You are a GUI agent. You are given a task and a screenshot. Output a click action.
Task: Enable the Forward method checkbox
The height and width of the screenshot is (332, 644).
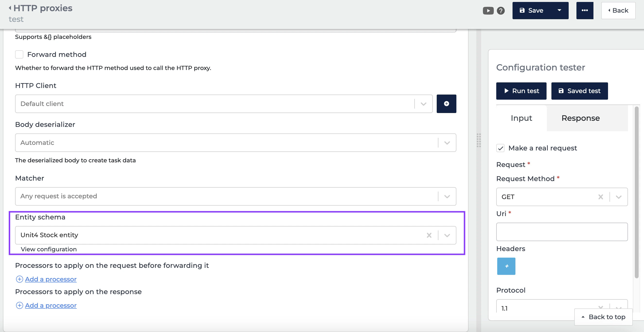point(19,54)
